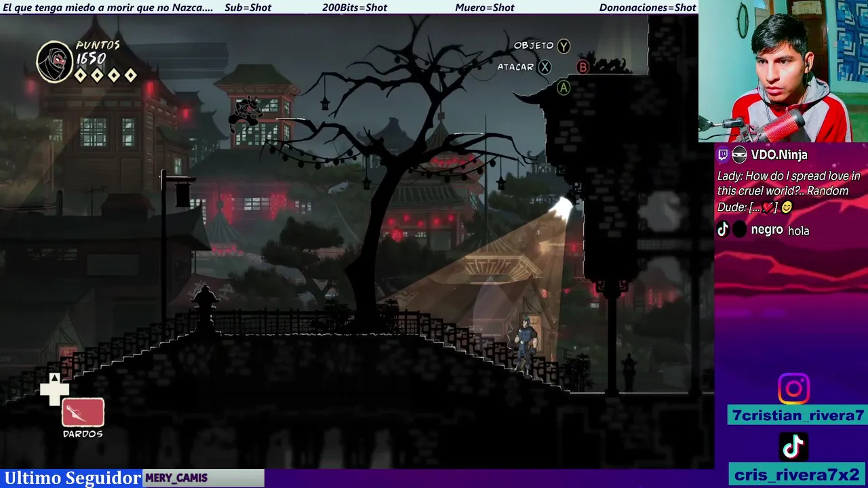Click the 'El que tenga miedo a morir' banner
This screenshot has width=868, height=488.
[108, 7]
